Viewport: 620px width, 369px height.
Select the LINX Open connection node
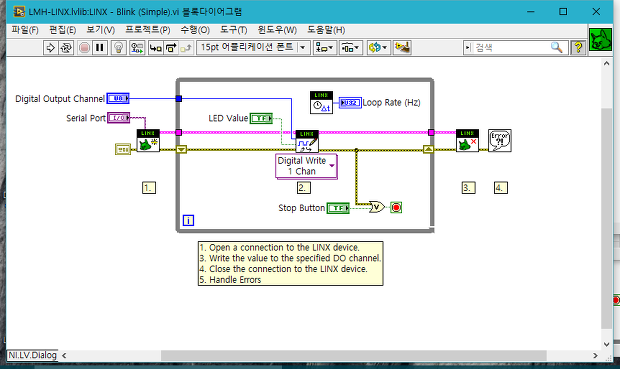(x=148, y=140)
